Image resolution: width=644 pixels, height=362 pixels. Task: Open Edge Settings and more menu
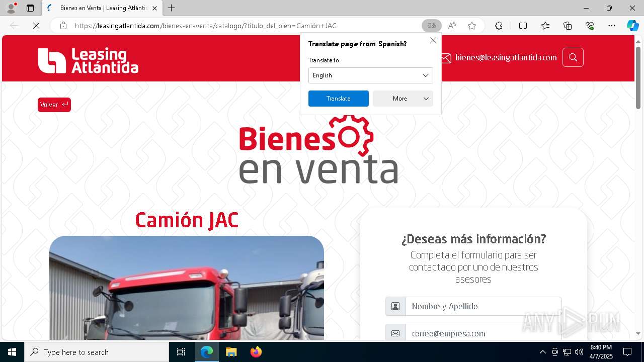612,26
